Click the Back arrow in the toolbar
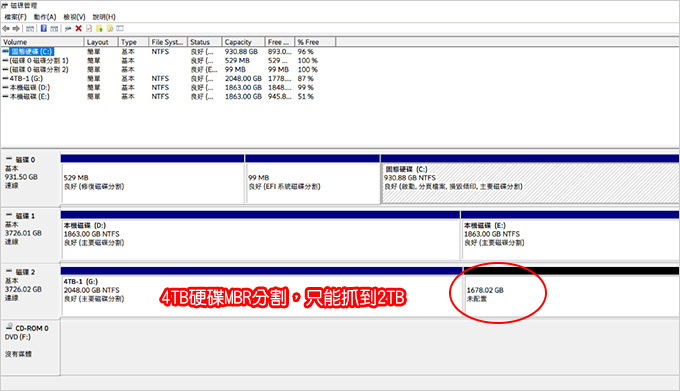Viewport: 680px width, 391px height. pyautogui.click(x=6, y=29)
